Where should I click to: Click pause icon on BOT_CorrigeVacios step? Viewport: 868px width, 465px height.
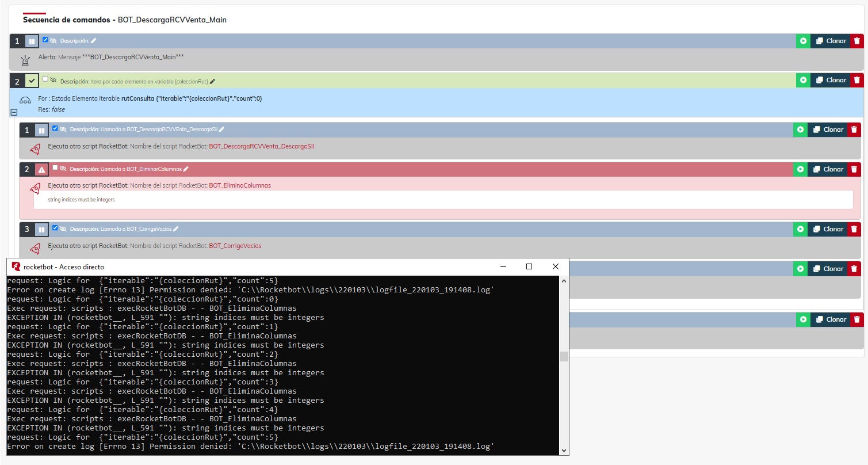[x=41, y=230]
